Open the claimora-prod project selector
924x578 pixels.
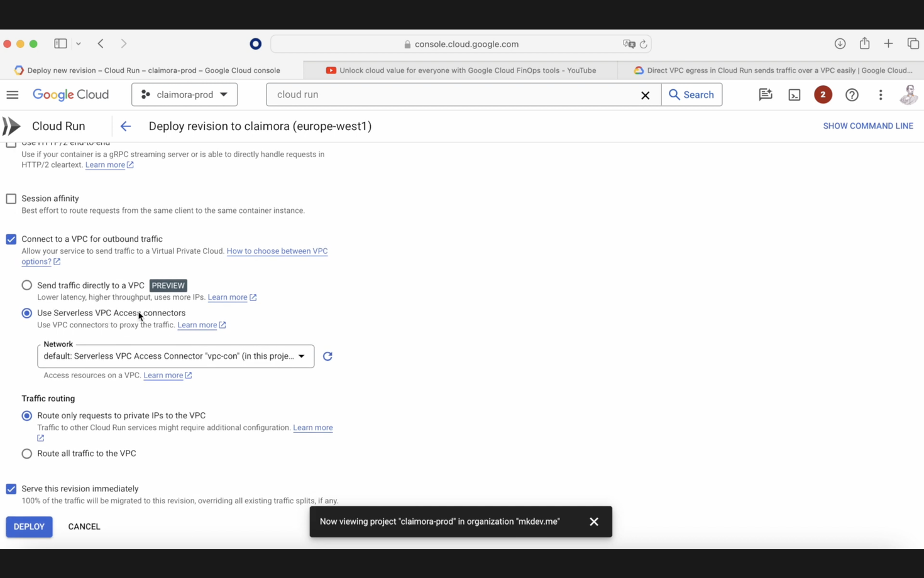pyautogui.click(x=184, y=95)
